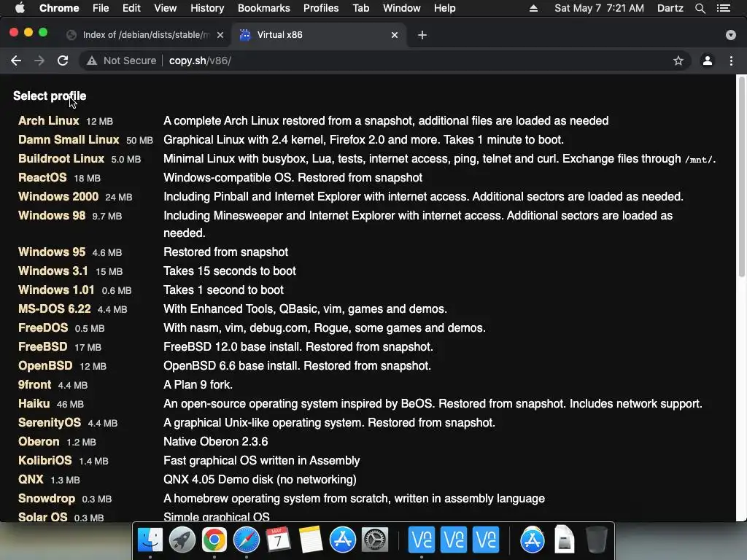Boot the Snowdrop profile
The width and height of the screenshot is (747, 560).
(x=47, y=499)
